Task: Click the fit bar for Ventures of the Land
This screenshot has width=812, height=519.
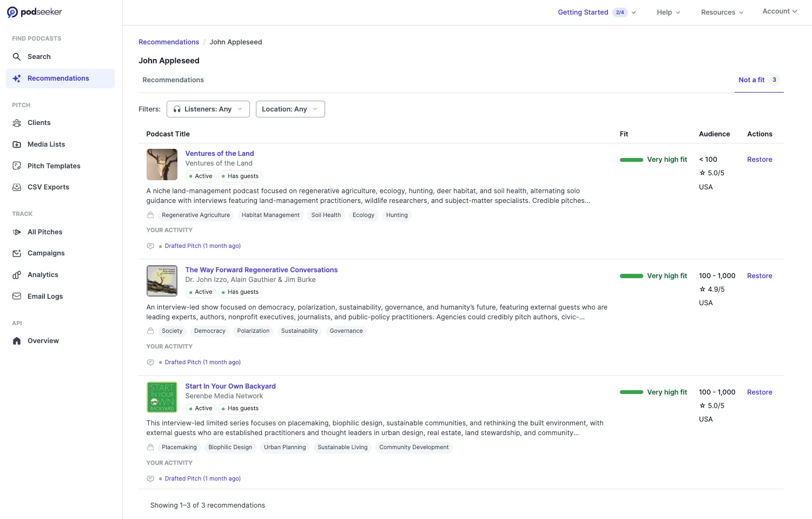Action: coord(631,160)
